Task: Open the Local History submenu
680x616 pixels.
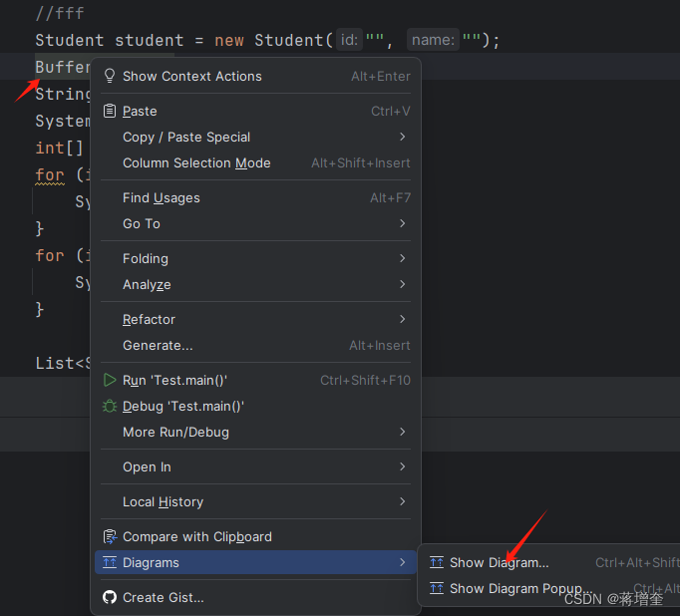Action: (256, 501)
